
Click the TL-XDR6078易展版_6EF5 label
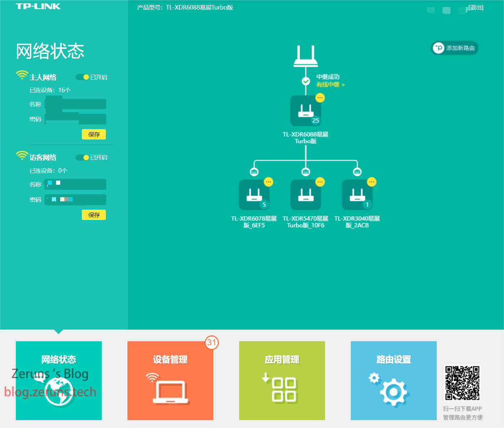pyautogui.click(x=254, y=222)
